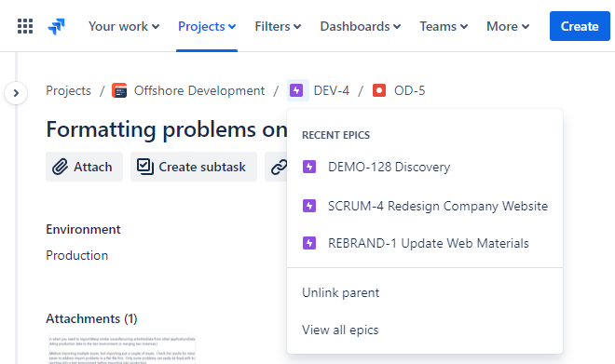Open the Filters dropdown menu
615x364 pixels.
[278, 26]
